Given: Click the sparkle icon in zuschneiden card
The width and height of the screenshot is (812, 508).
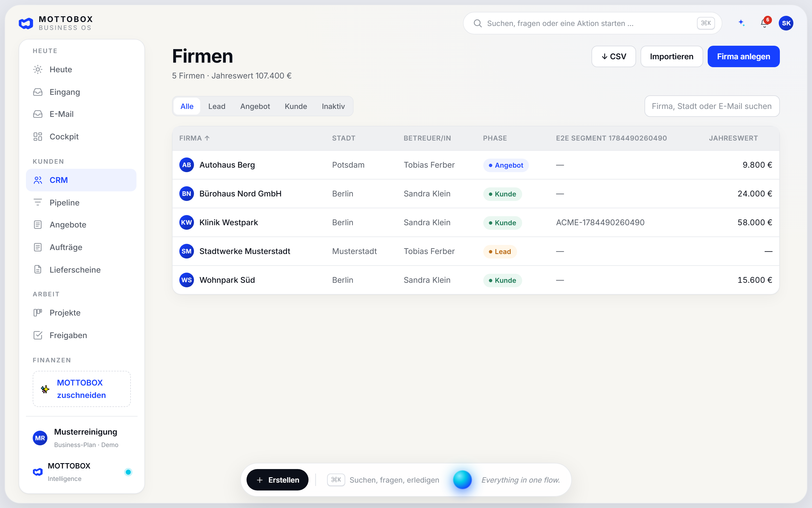Looking at the screenshot, I should (x=45, y=389).
